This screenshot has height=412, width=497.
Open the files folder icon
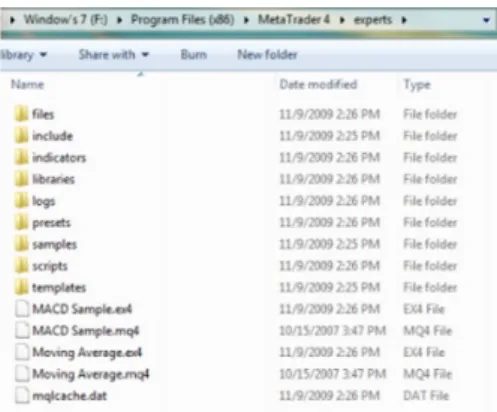pos(21,114)
